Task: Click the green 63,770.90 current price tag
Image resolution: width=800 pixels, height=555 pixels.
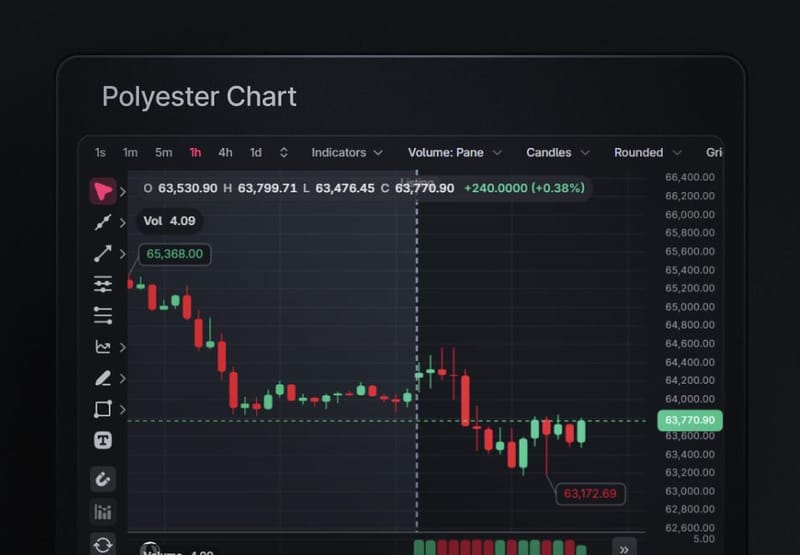Action: tap(690, 420)
